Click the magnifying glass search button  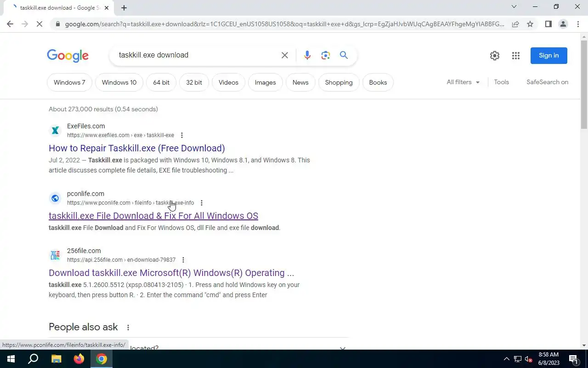[x=344, y=55]
